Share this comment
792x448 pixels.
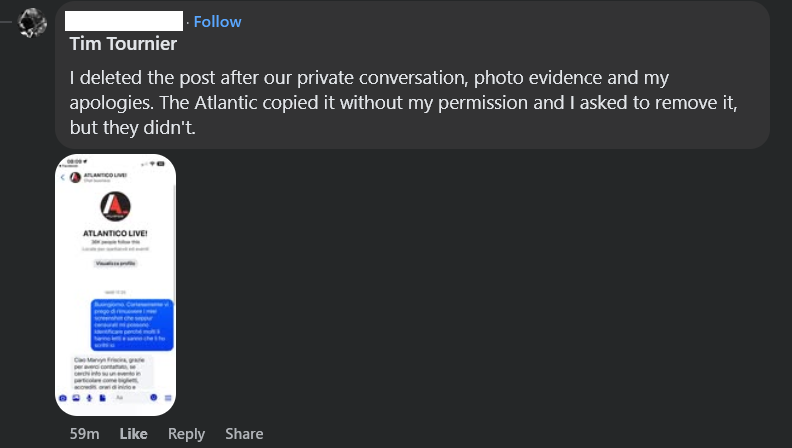click(x=244, y=433)
